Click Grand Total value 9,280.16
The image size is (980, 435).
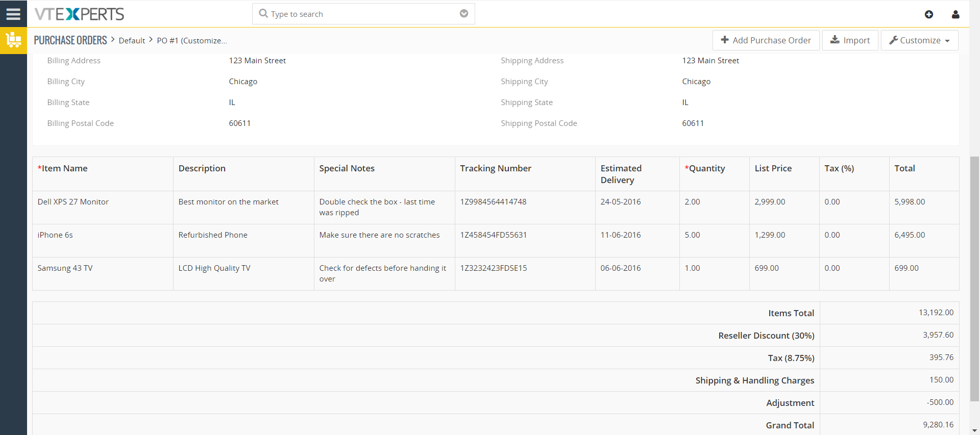click(x=938, y=425)
